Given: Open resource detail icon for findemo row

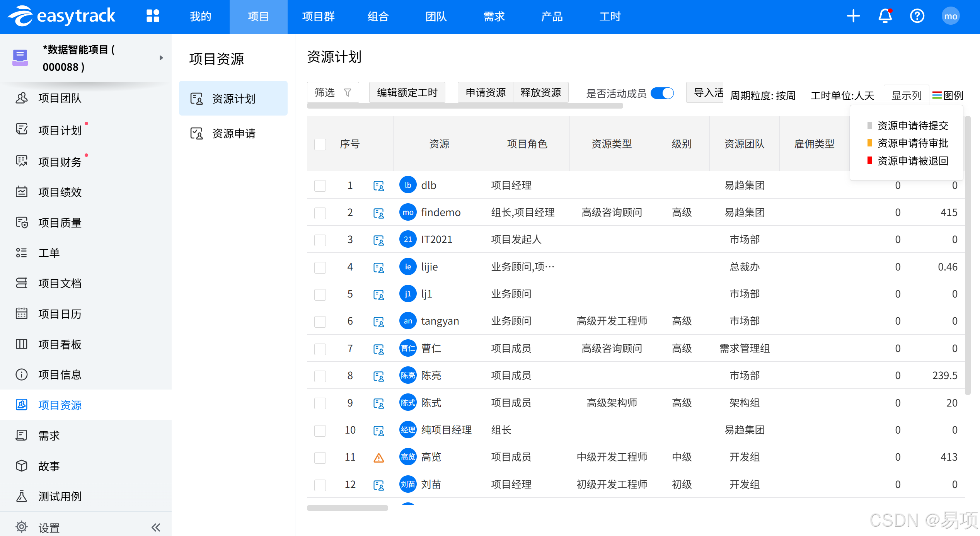Looking at the screenshot, I should [x=378, y=213].
